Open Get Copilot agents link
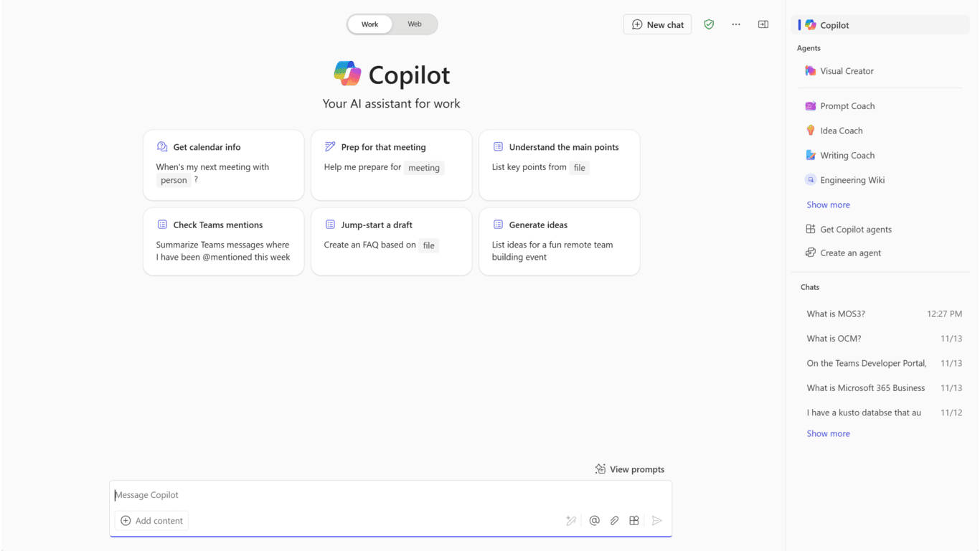Image resolution: width=980 pixels, height=551 pixels. point(856,230)
